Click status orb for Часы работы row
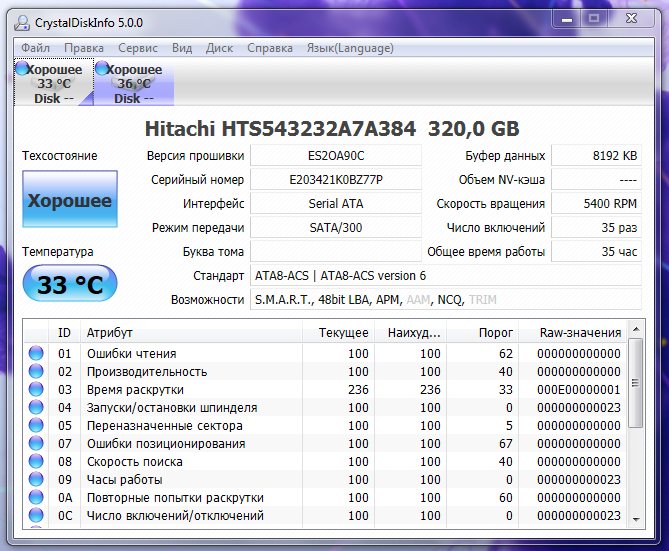 tap(36, 479)
